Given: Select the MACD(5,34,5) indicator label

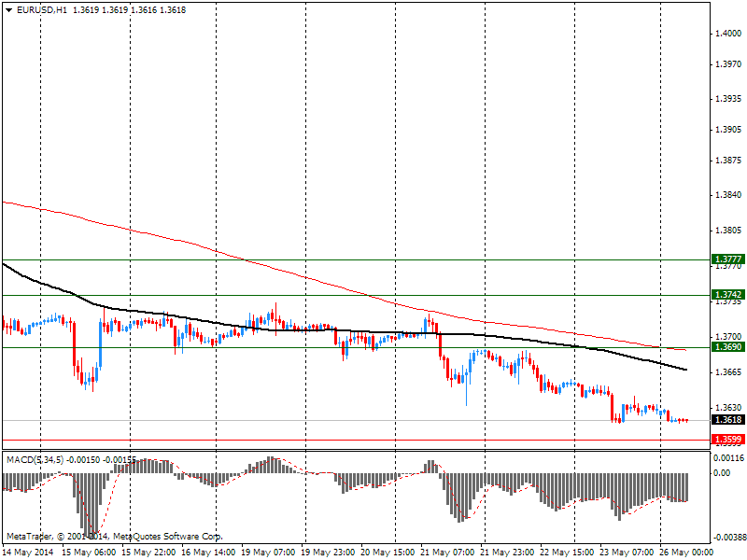Looking at the screenshot, I should pos(35,459).
